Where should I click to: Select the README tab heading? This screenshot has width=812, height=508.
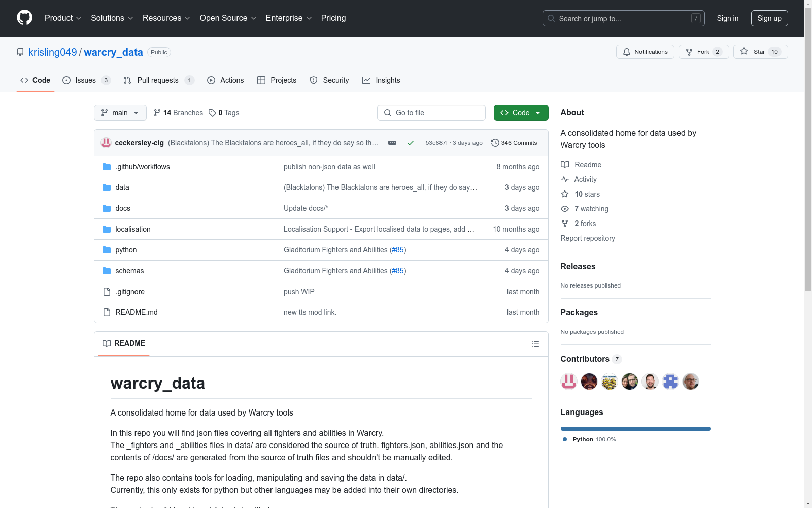(124, 343)
